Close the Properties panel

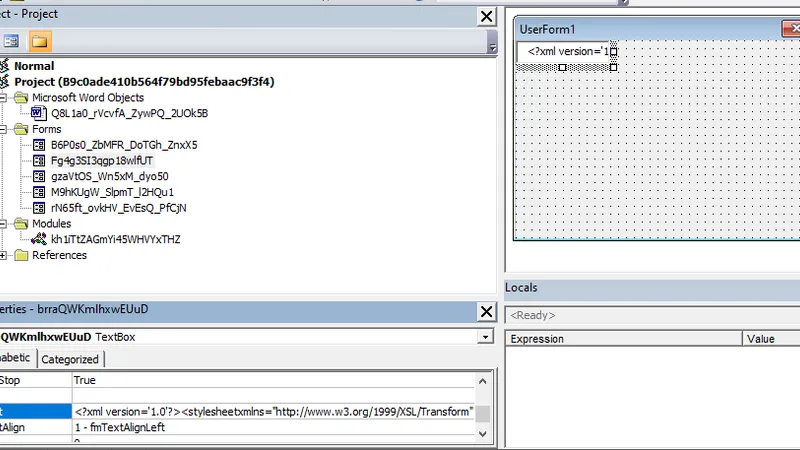pyautogui.click(x=487, y=311)
